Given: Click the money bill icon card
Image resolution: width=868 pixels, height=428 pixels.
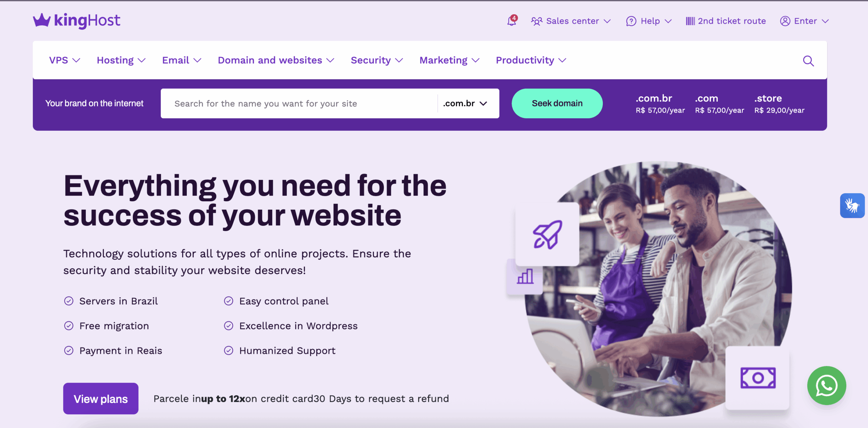Looking at the screenshot, I should (x=757, y=378).
